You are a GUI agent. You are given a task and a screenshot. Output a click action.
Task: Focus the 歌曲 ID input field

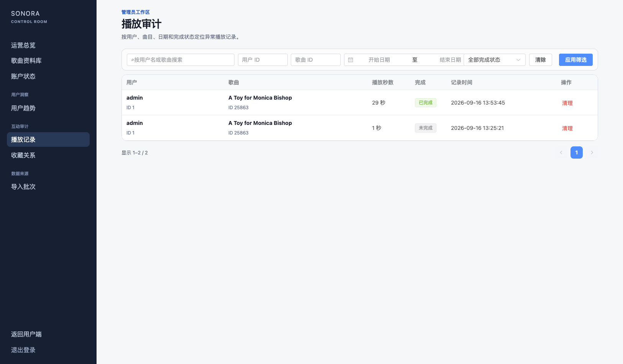tap(316, 60)
